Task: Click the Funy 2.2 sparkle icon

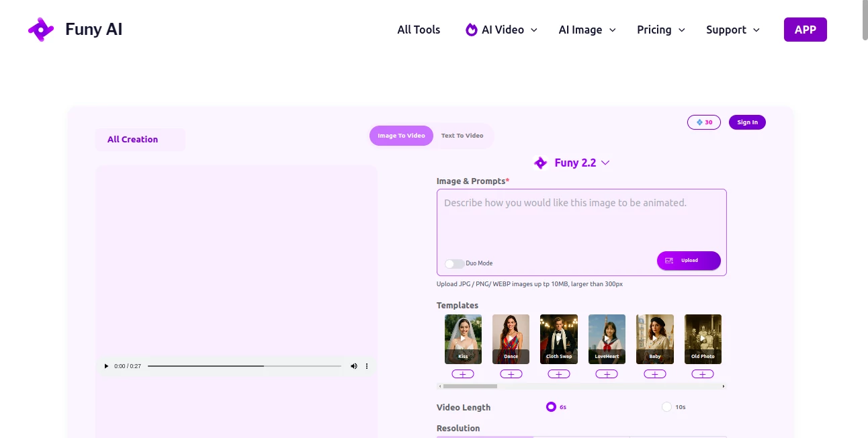Action: [x=540, y=163]
